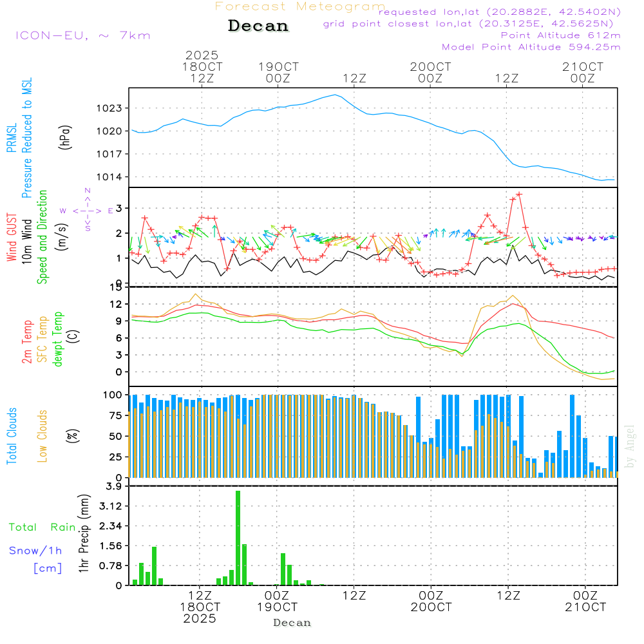This screenshot has width=644, height=644.
Task: Click the green dewpt Temp legend label
Action: tap(59, 339)
